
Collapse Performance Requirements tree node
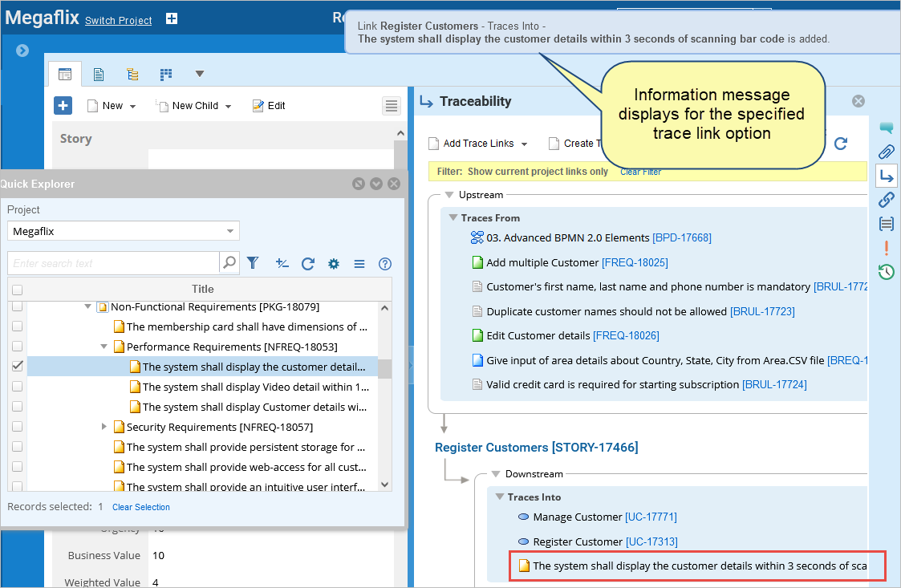[x=104, y=347]
